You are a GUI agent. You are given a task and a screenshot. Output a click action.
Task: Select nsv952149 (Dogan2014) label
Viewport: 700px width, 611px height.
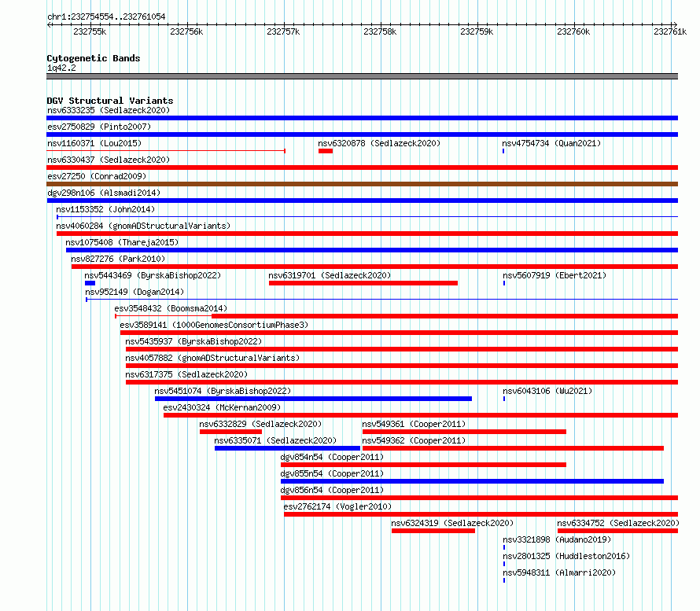point(134,292)
